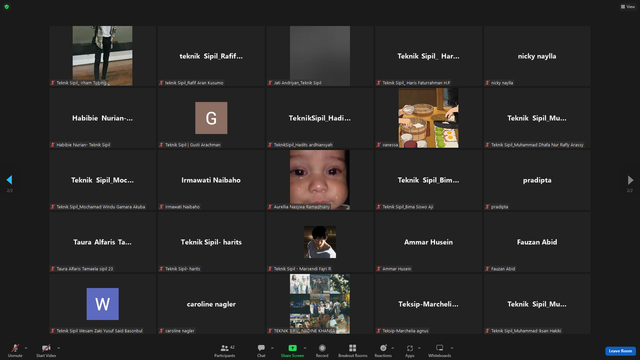The image size is (640, 360).
Task: Click muted mic icon on nicky naylla label
Action: click(x=487, y=83)
